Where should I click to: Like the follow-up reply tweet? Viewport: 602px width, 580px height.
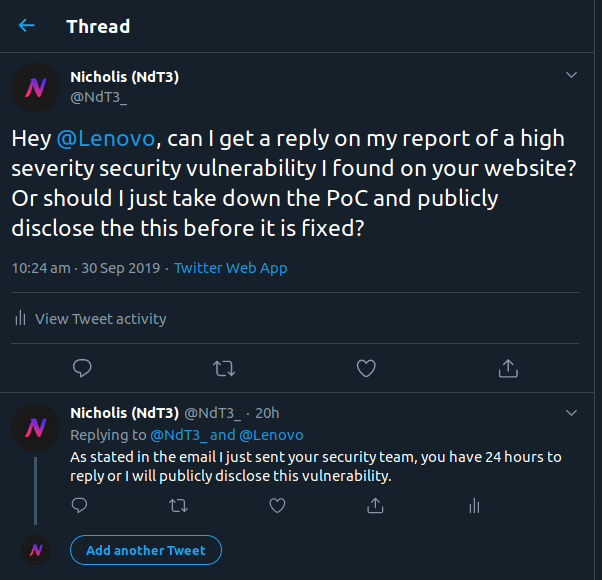coord(277,506)
